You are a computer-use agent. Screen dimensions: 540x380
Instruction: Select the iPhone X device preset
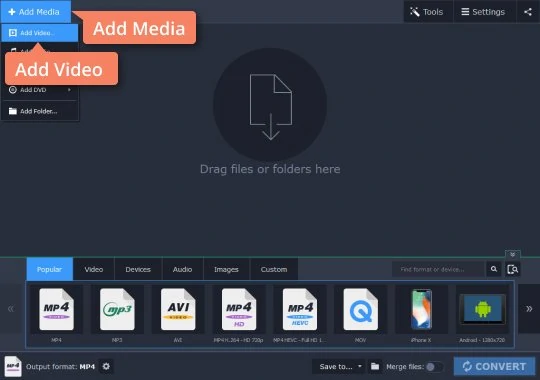tap(421, 309)
